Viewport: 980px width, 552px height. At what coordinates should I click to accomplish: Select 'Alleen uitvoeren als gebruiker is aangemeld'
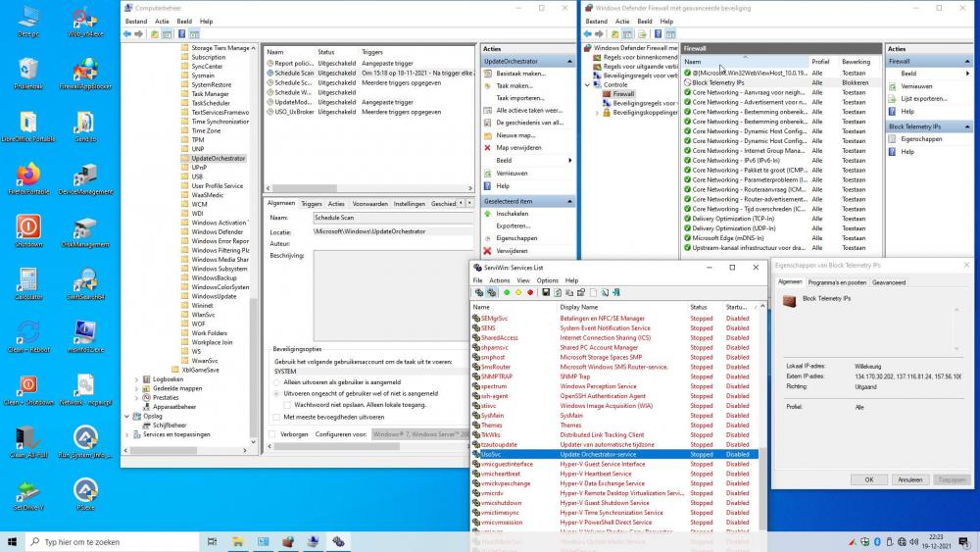pos(276,382)
